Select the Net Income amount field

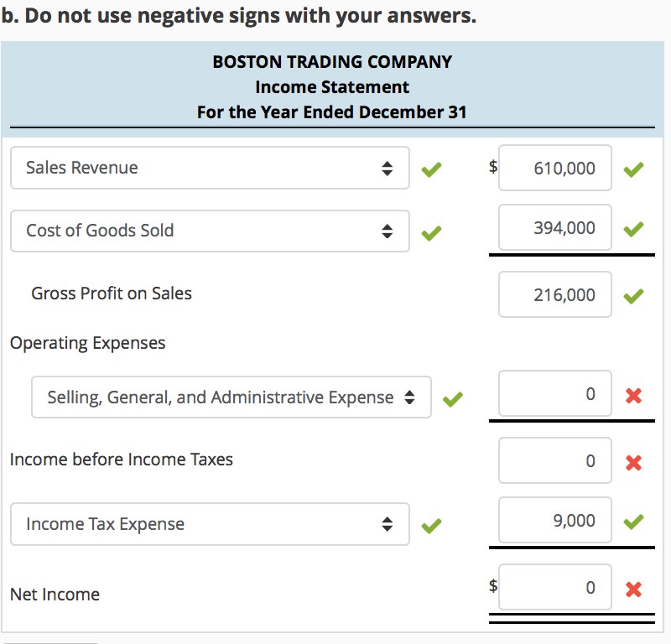click(555, 587)
